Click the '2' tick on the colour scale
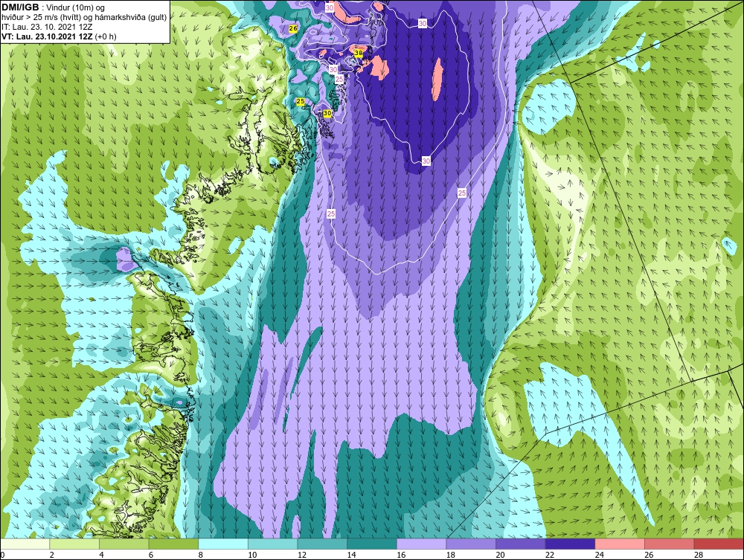Screen dimensions: 744x560 tap(52, 555)
